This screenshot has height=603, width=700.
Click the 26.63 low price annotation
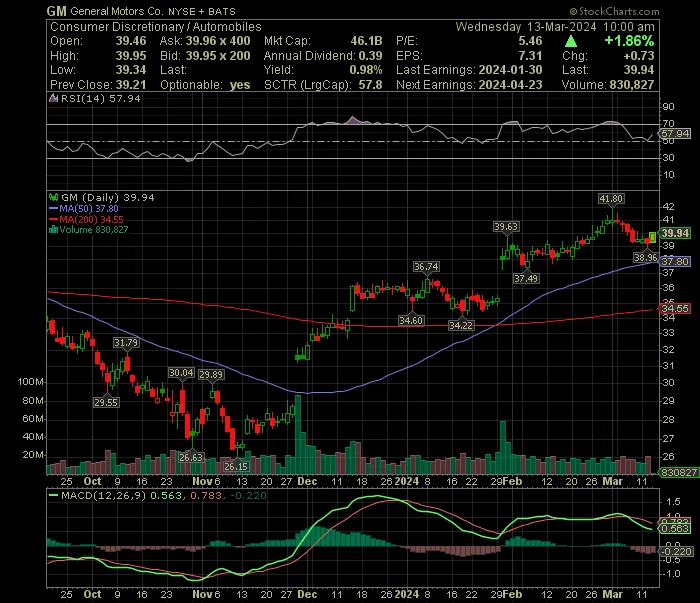point(191,457)
